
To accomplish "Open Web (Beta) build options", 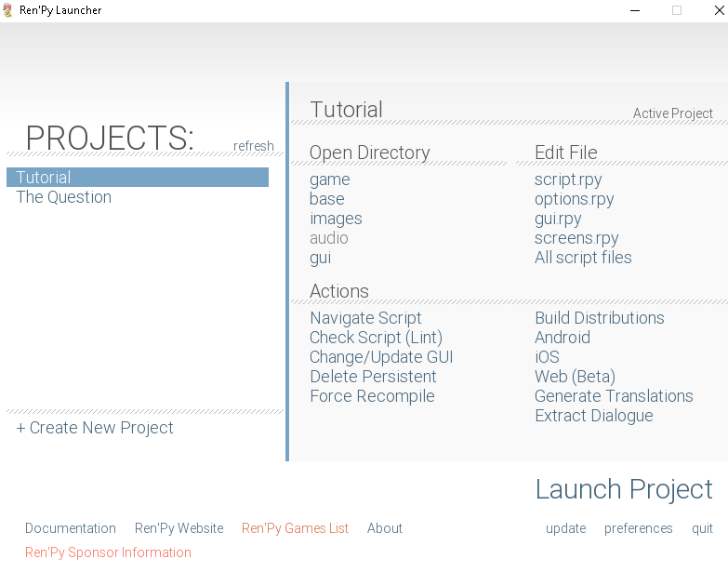I will click(x=576, y=377).
